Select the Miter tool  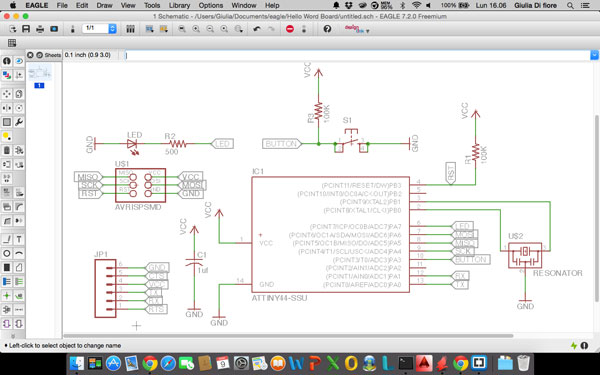(x=19, y=207)
